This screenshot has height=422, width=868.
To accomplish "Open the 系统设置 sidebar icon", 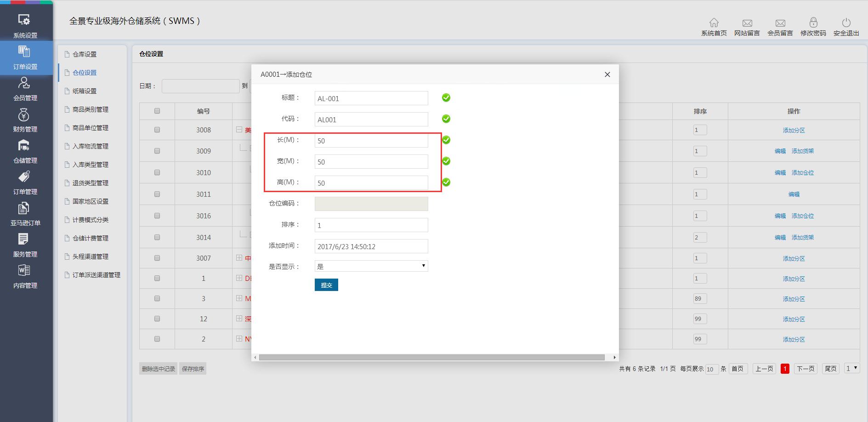I will pos(24,21).
